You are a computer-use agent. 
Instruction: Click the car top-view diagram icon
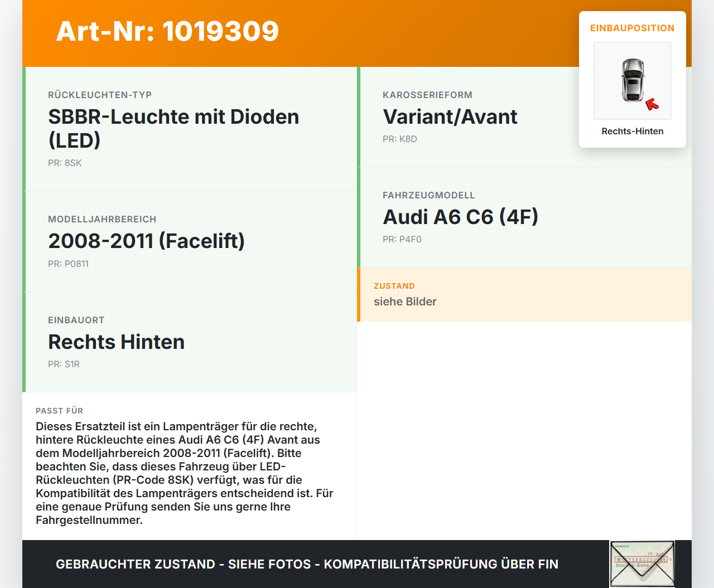coord(632,81)
